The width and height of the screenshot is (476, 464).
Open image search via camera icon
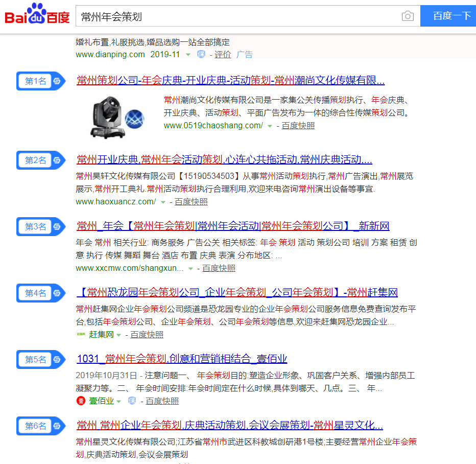407,16
